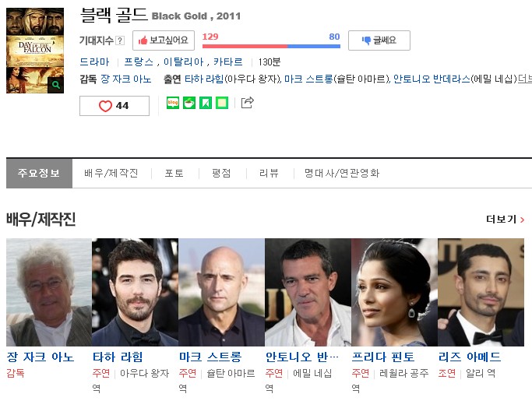
Task: Click the green memo square icon
Action: coord(222,103)
